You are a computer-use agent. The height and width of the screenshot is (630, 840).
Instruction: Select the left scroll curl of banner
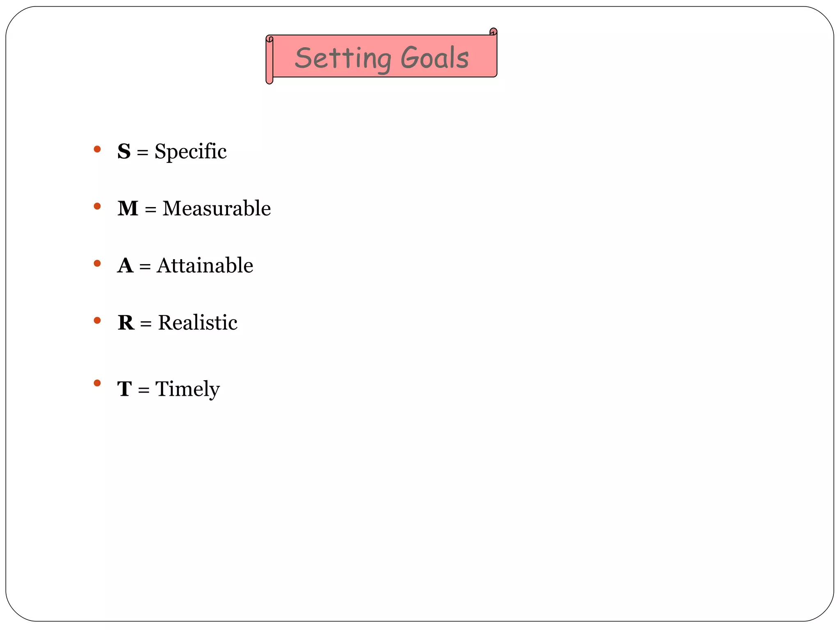(269, 60)
